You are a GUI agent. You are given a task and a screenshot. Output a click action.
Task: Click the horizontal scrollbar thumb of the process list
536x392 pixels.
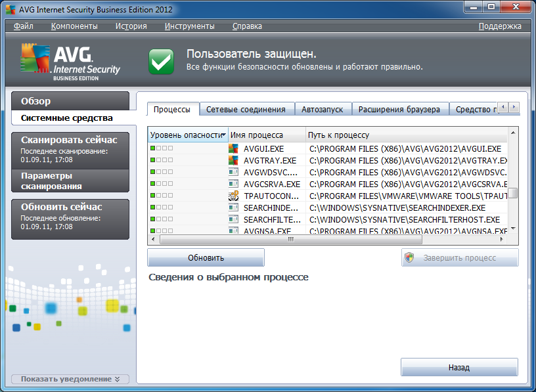(291, 239)
